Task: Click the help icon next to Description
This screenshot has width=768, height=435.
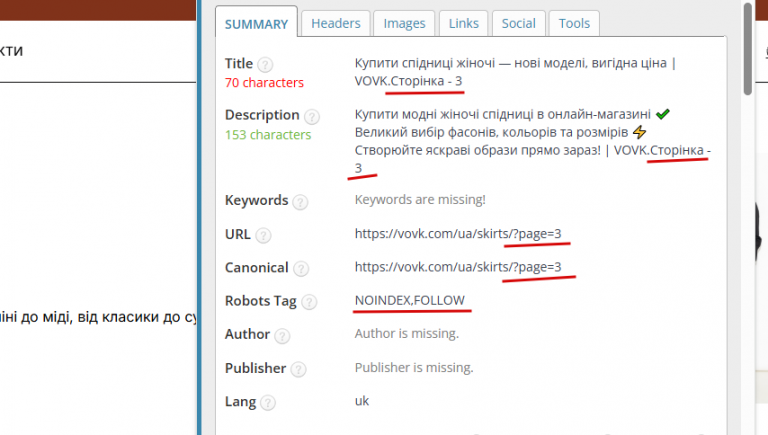Action: pyautogui.click(x=312, y=116)
